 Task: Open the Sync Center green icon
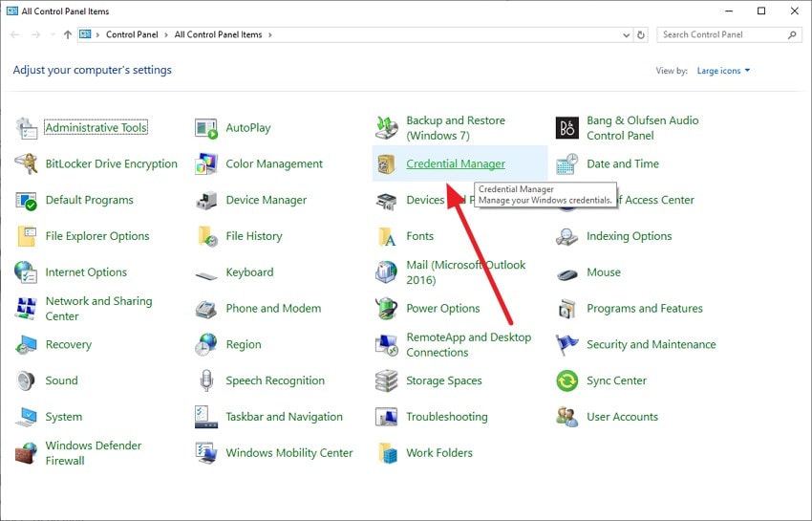[567, 381]
